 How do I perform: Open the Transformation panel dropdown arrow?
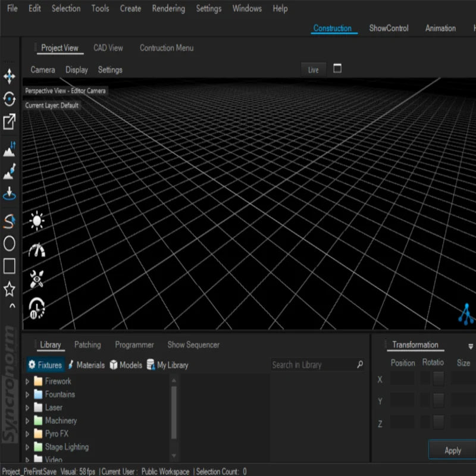pos(471,346)
